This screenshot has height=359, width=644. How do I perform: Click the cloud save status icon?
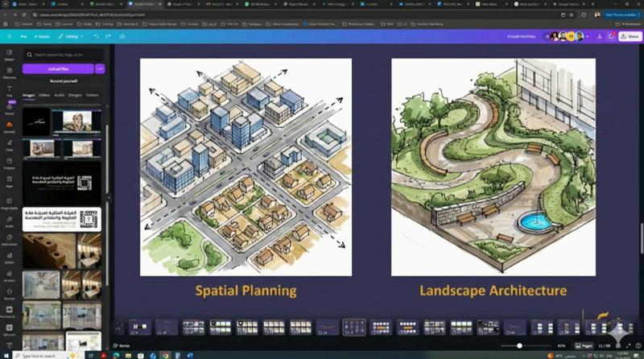pyautogui.click(x=122, y=36)
